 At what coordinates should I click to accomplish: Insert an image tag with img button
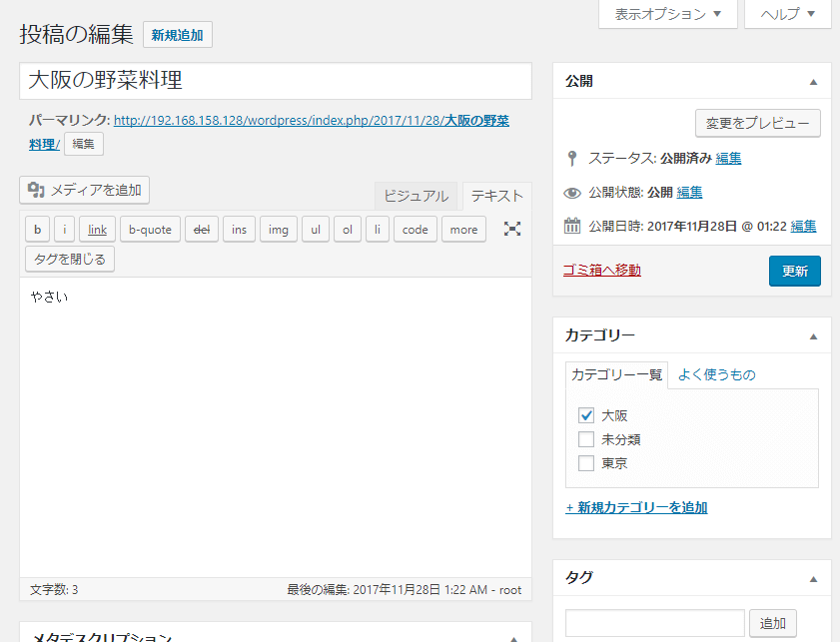(278, 230)
